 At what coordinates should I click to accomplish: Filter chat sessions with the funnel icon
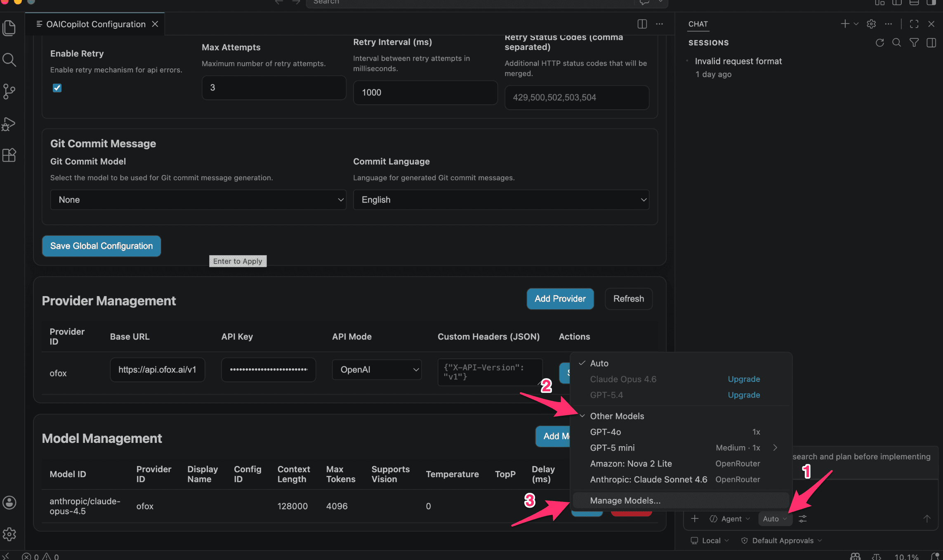[x=914, y=43]
